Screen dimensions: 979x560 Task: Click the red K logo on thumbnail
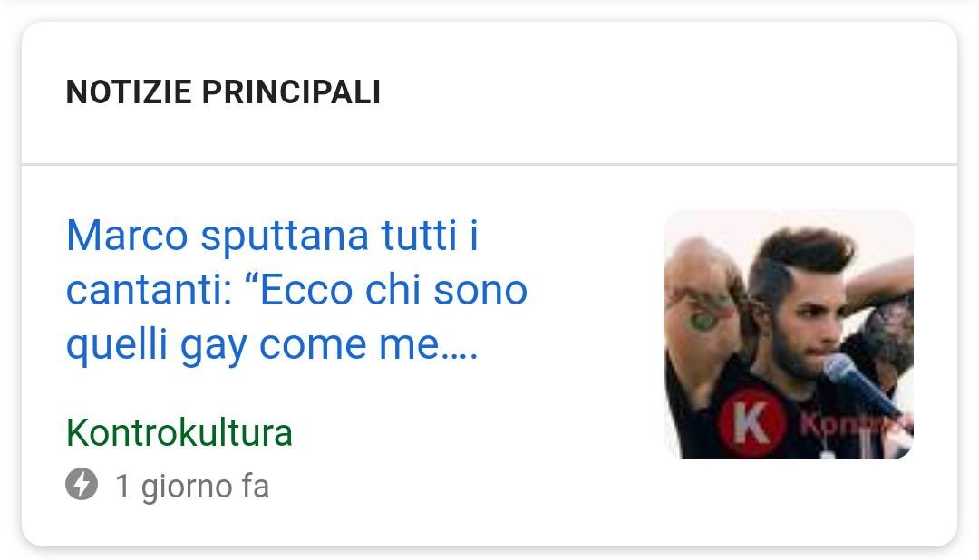coord(751,422)
